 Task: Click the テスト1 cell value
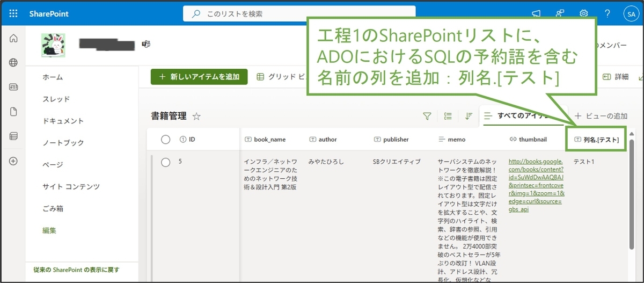[x=584, y=161]
